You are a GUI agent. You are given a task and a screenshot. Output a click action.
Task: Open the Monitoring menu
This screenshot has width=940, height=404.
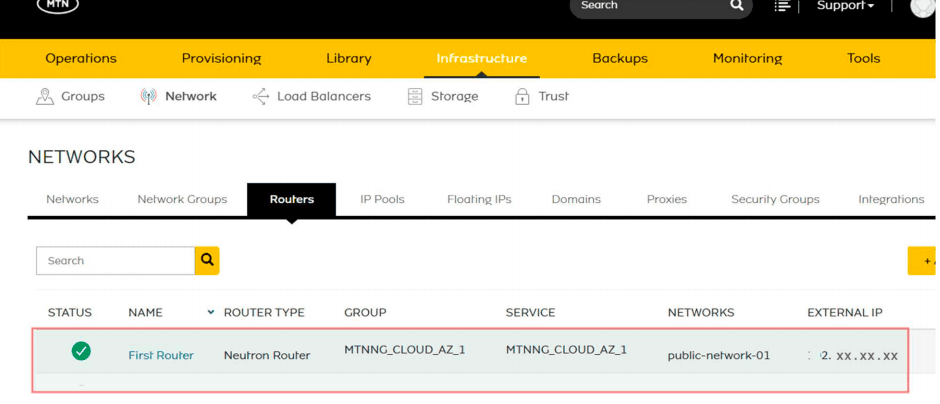747,58
